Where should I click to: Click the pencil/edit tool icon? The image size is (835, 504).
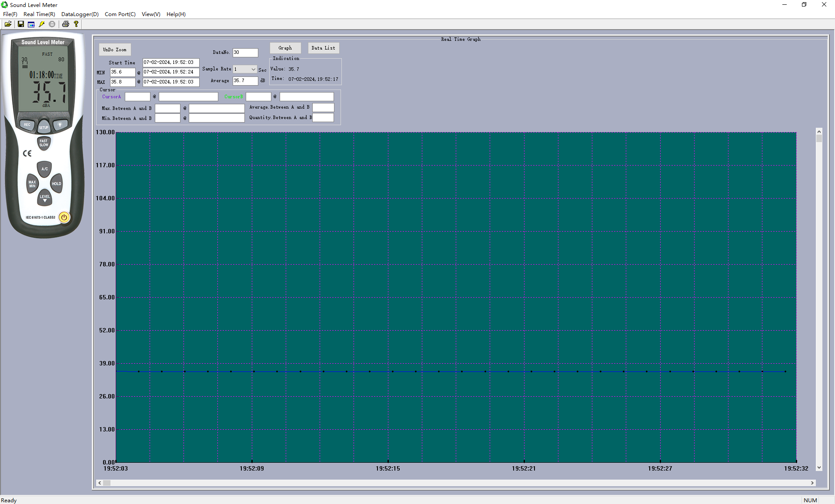tap(42, 24)
